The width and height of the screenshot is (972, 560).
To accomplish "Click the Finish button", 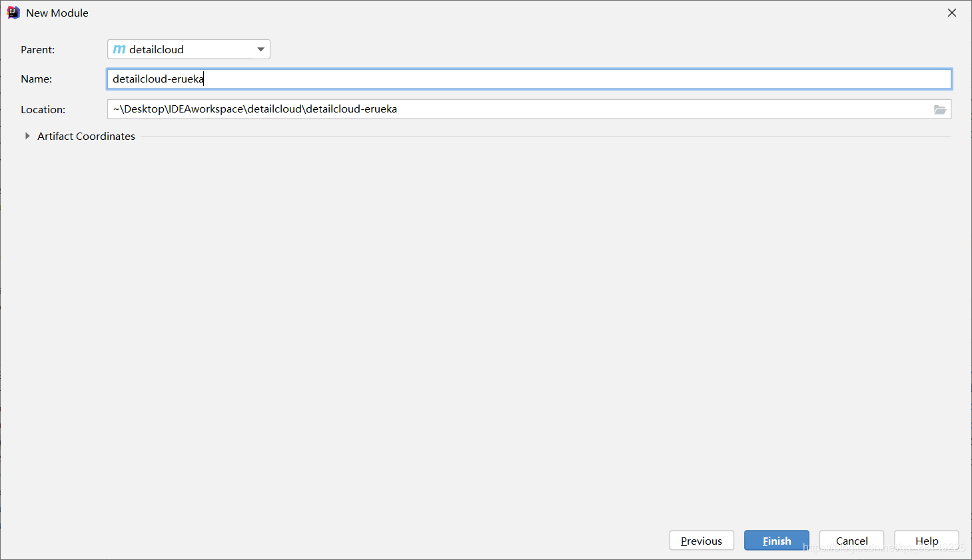I will point(777,541).
